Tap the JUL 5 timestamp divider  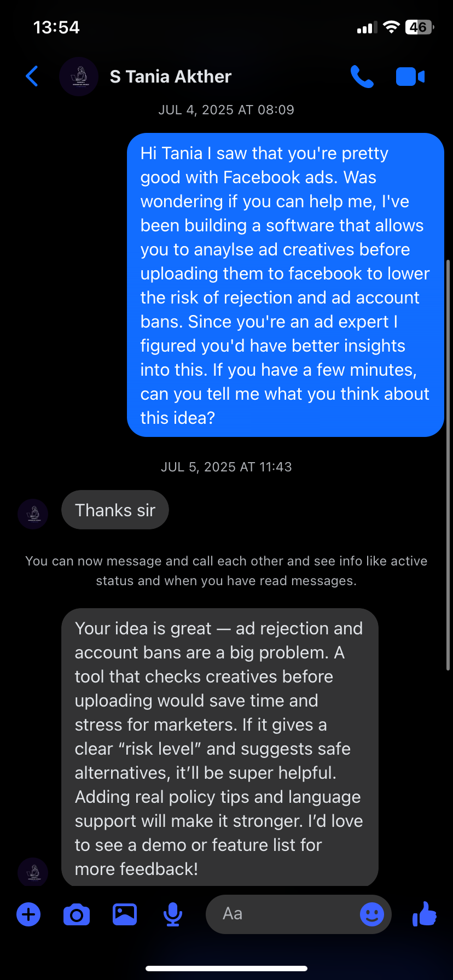(226, 466)
